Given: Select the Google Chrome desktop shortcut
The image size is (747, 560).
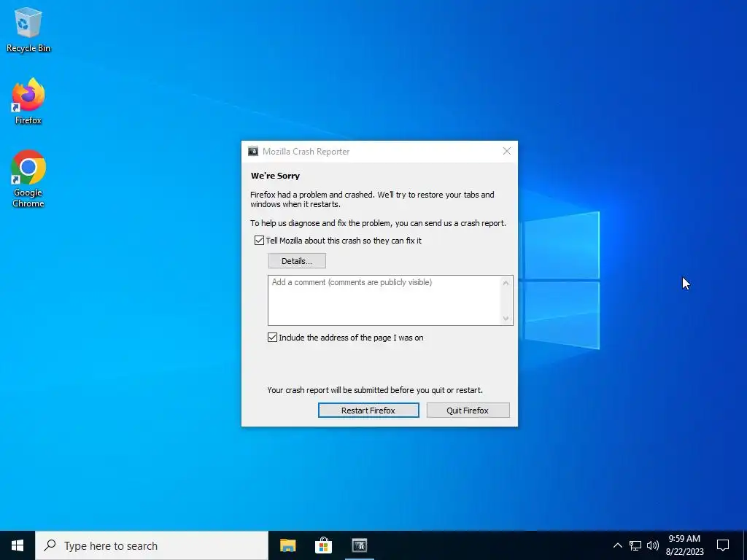Looking at the screenshot, I should point(28,179).
